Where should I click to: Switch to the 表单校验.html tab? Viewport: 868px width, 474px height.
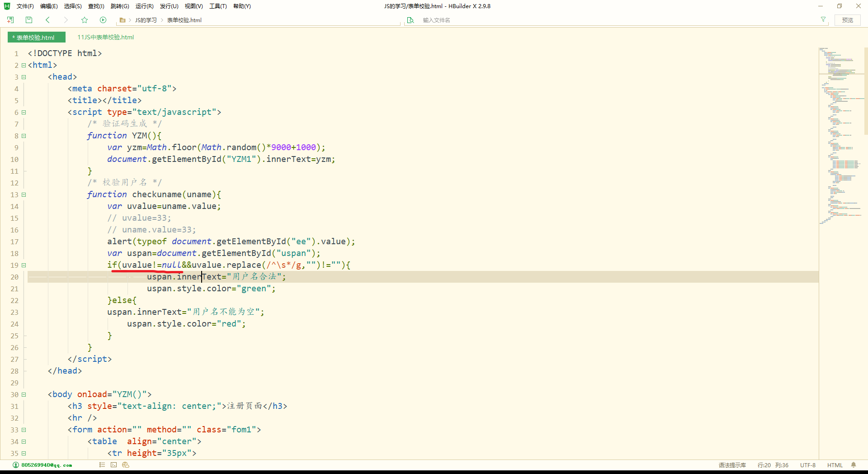tap(36, 38)
